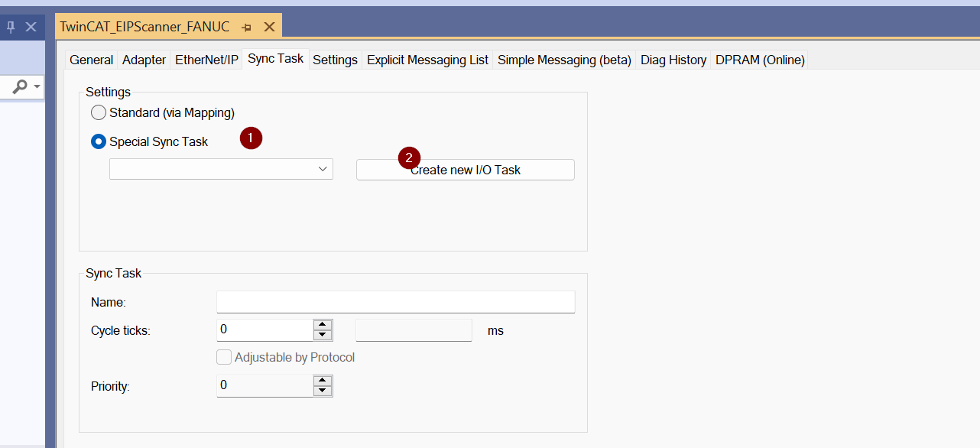Switch to the General tab
Viewport: 980px width, 448px height.
click(x=91, y=60)
